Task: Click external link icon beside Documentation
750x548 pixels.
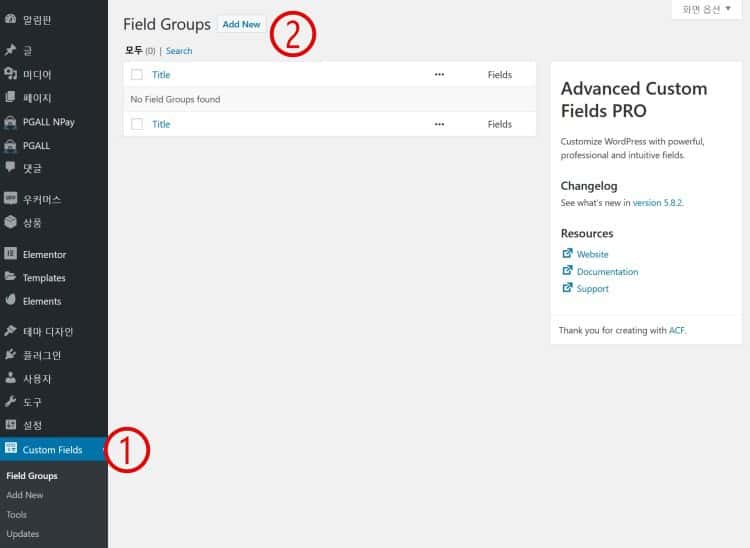Action: click(x=567, y=271)
